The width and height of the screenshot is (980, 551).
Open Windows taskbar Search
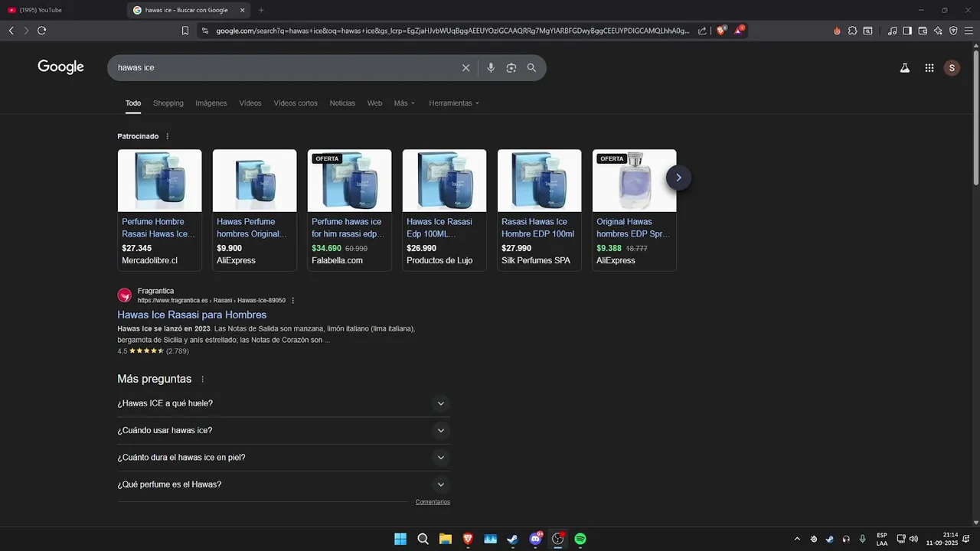coord(423,539)
